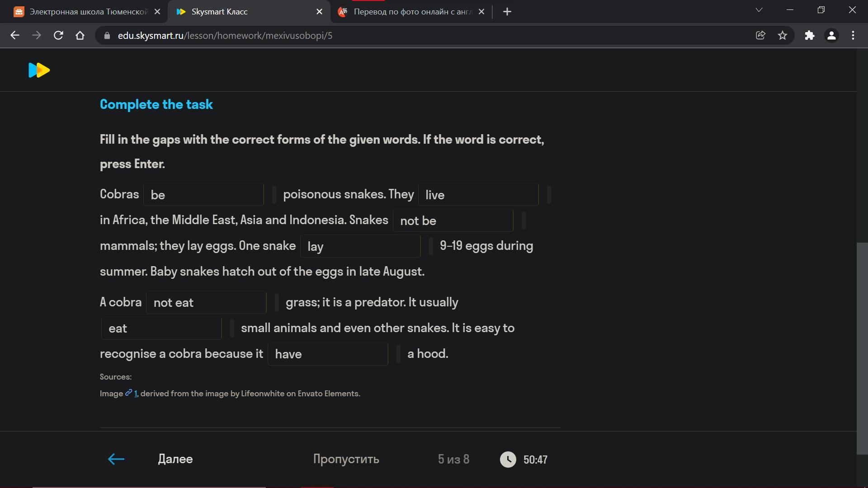Image resolution: width=868 pixels, height=488 pixels.
Task: Reload the page with the refresh icon
Action: [58, 35]
